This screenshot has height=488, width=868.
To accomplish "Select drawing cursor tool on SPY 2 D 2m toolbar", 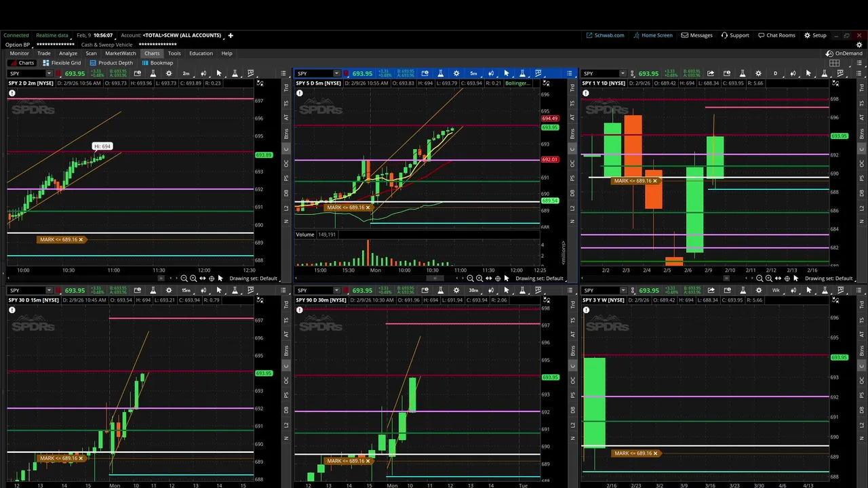I will (x=218, y=73).
